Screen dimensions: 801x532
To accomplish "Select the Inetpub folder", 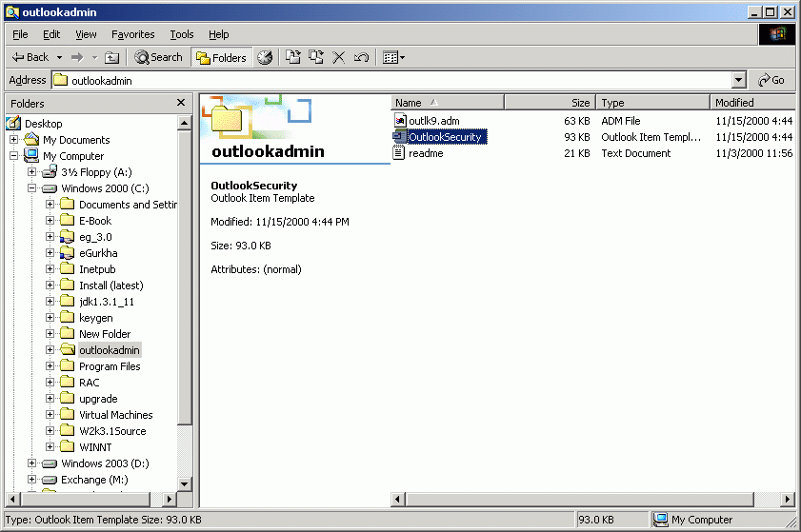I will pyautogui.click(x=97, y=269).
